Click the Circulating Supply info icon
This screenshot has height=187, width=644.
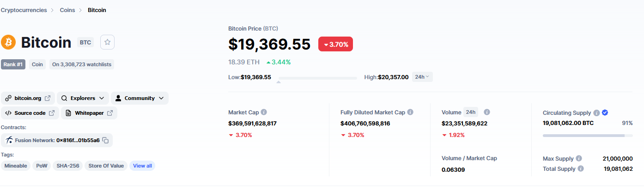[596, 112]
